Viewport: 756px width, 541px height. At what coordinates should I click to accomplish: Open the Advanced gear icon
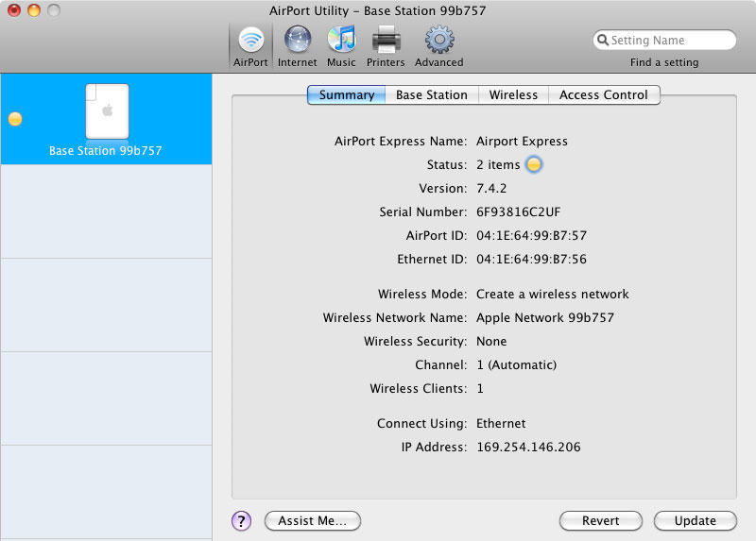click(439, 39)
